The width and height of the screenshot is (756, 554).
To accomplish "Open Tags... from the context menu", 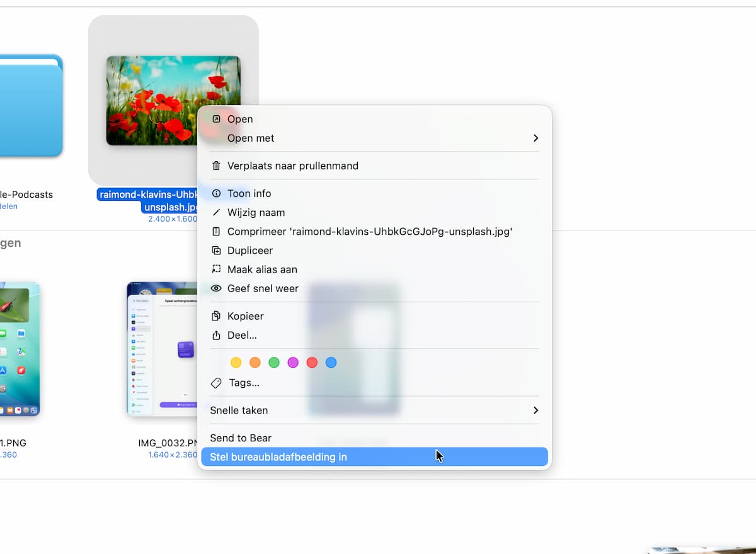I will (375, 383).
